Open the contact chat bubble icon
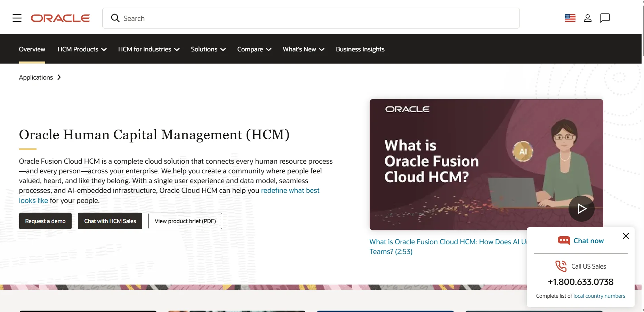The image size is (644, 312). pyautogui.click(x=605, y=18)
